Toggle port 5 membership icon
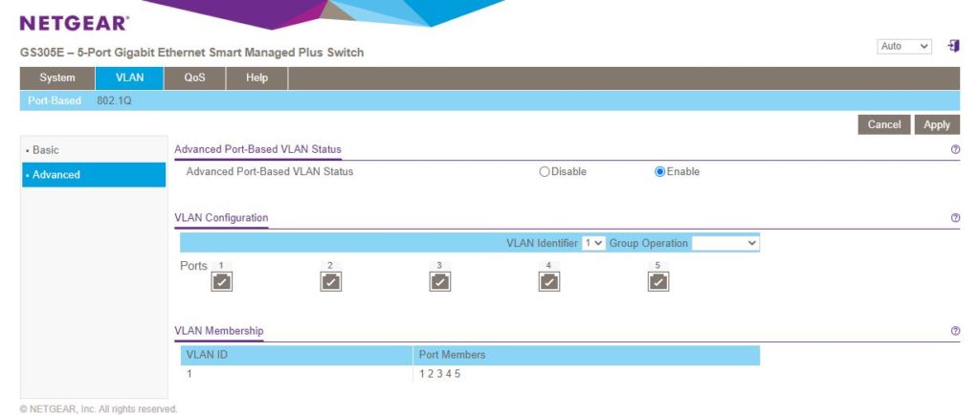Image resolution: width=980 pixels, height=418 pixels. [658, 281]
